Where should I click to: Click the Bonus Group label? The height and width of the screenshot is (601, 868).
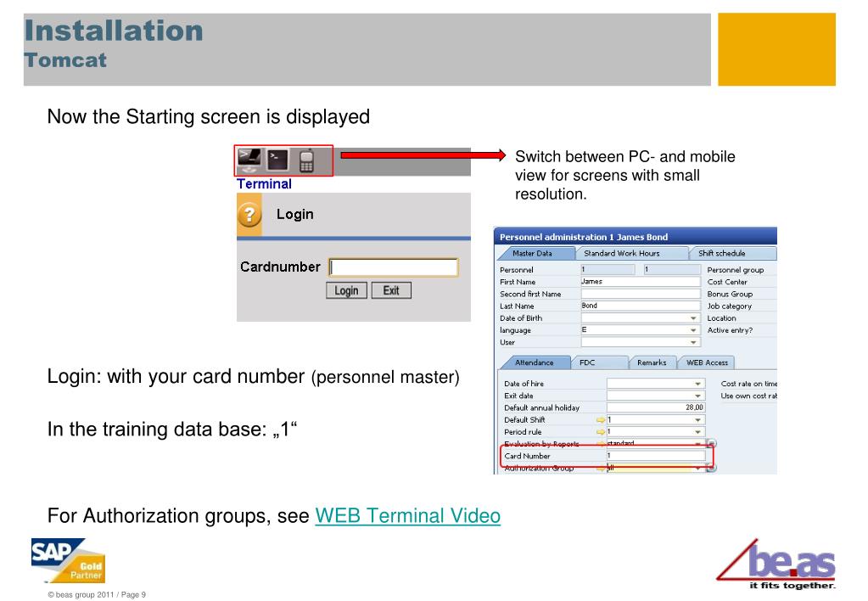tap(730, 294)
